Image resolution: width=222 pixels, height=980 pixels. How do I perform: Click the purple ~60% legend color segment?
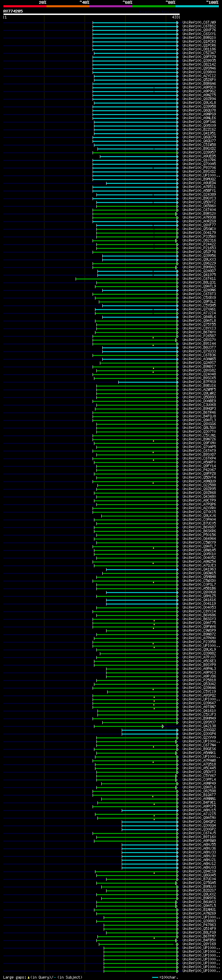[x=111, y=6]
